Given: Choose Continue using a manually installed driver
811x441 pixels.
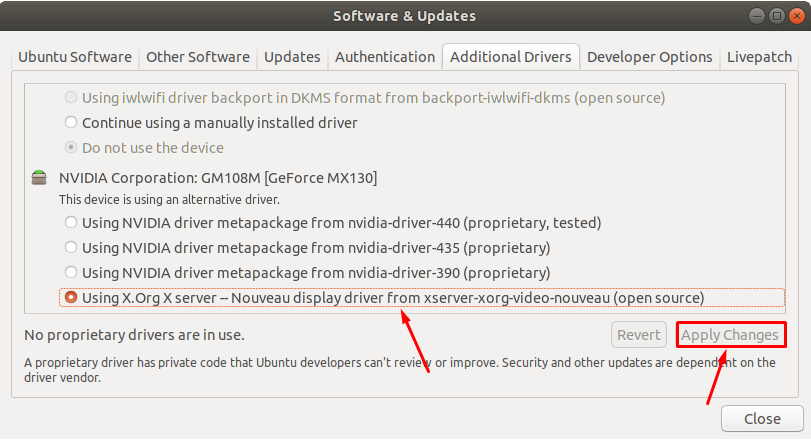Looking at the screenshot, I should [70, 122].
